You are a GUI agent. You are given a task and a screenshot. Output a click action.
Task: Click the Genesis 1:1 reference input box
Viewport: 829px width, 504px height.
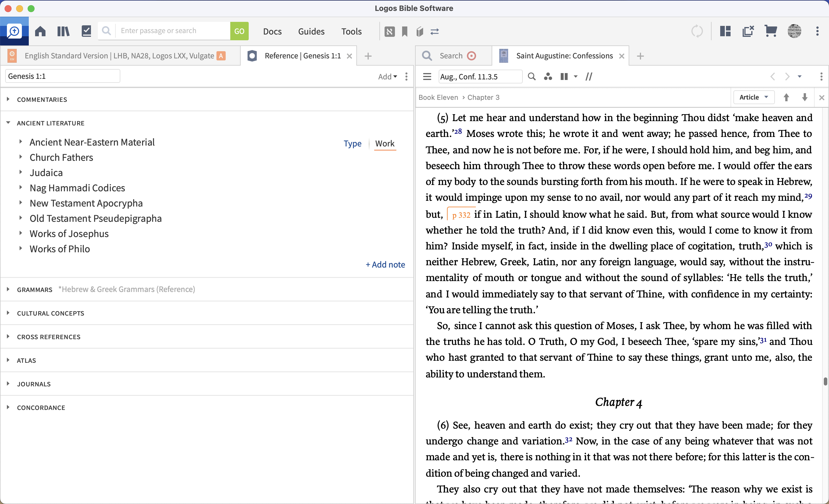pos(62,76)
